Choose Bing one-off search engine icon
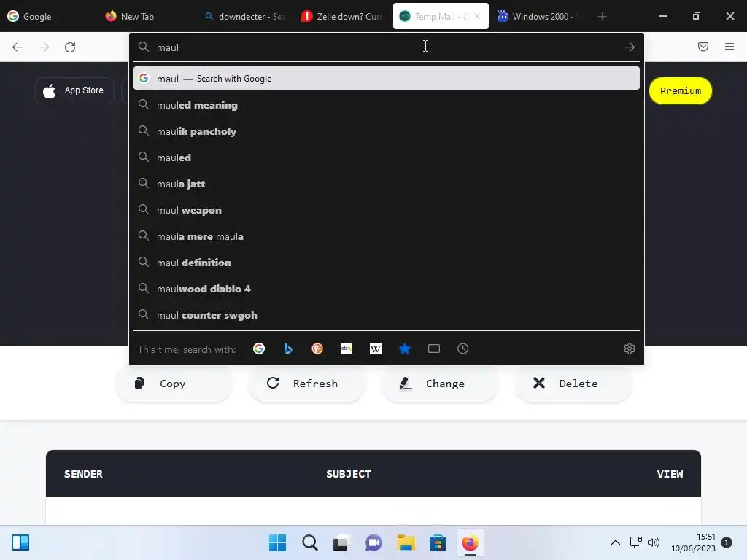The height and width of the screenshot is (560, 747). tap(287, 349)
